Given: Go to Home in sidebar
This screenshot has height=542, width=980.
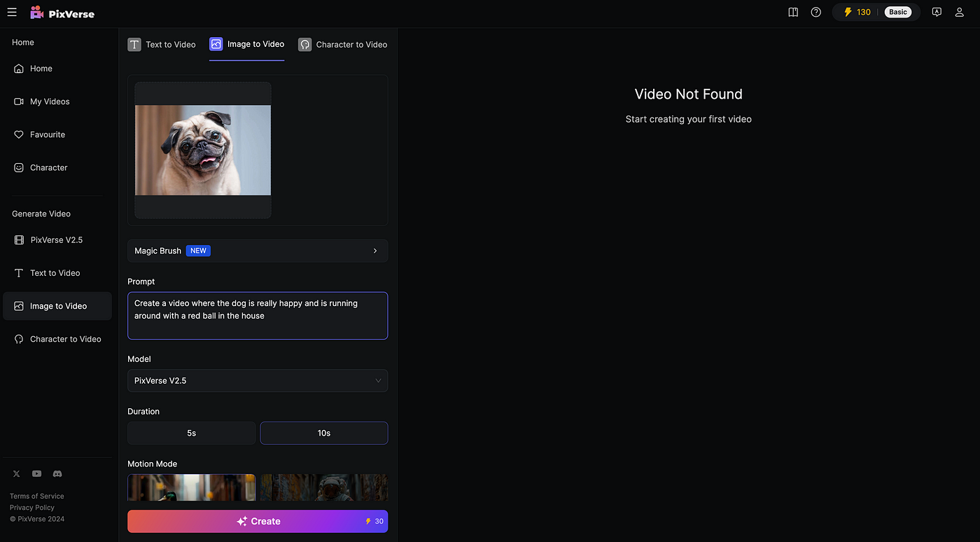Looking at the screenshot, I should [x=57, y=69].
